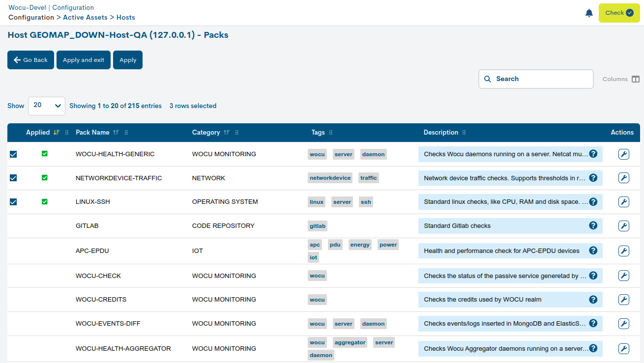Deselect the WOCU-HEALTH-GENERIC checkbox
644x363 pixels.
click(13, 154)
